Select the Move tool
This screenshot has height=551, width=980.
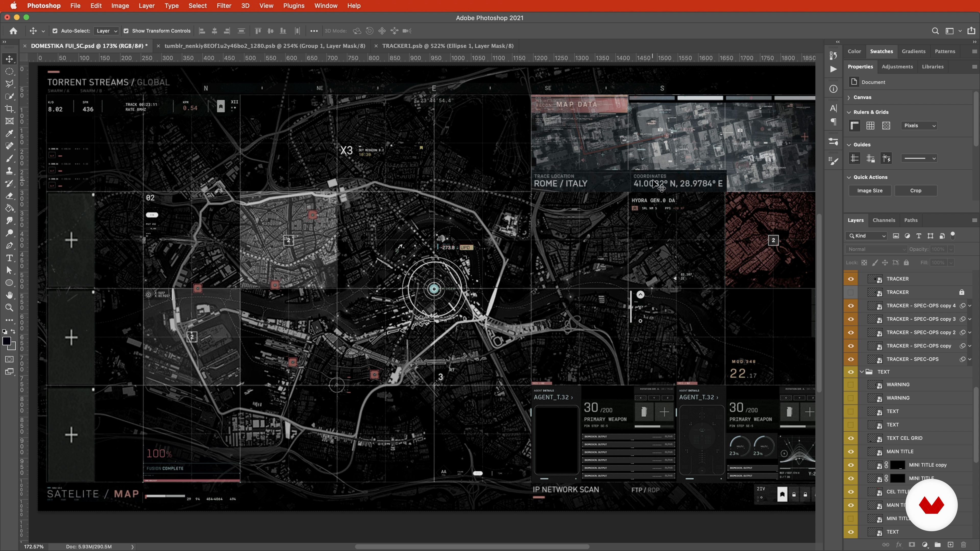(9, 59)
